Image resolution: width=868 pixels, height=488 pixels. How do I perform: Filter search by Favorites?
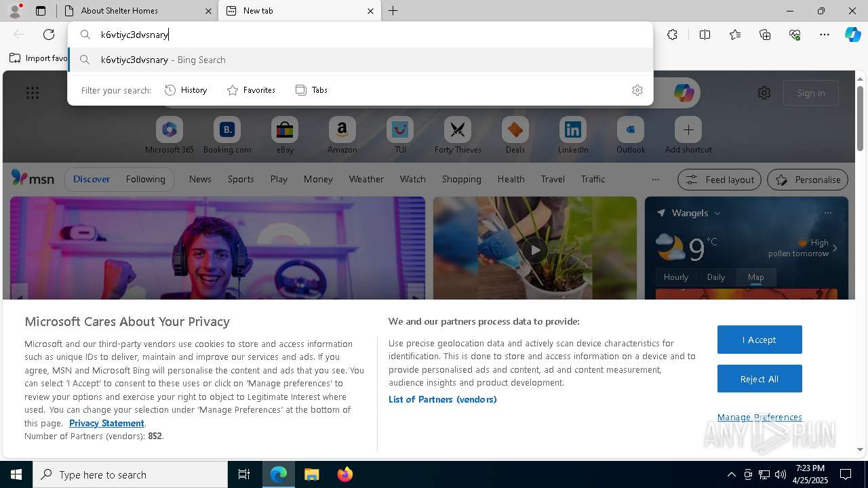[251, 90]
